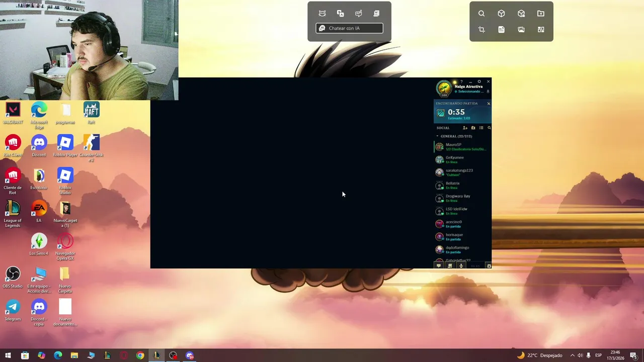Select friend Drogiwara Bøy
The height and width of the screenshot is (362, 644).
click(x=462, y=198)
